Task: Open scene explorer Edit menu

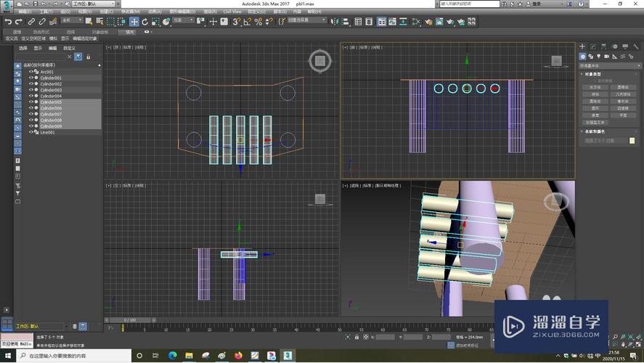Action: coord(52,48)
